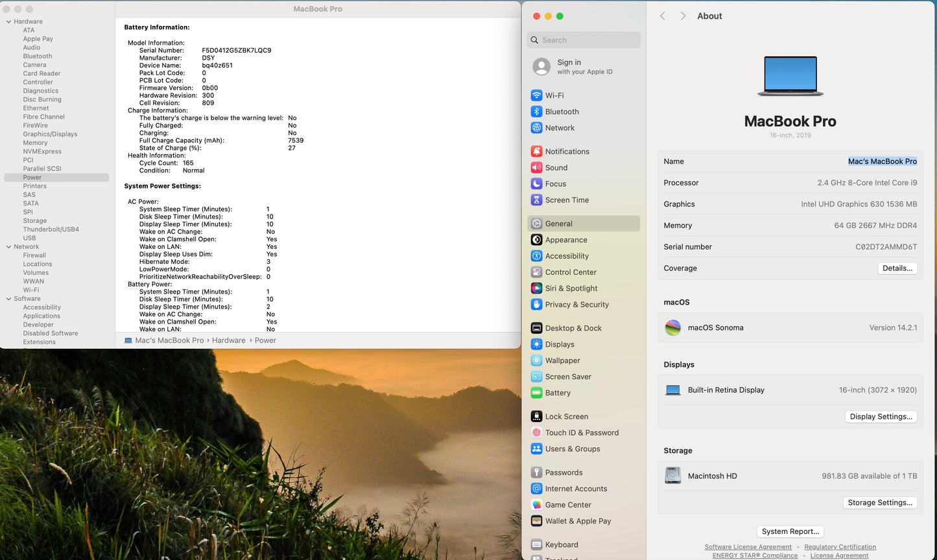This screenshot has width=937, height=560.
Task: Open the Software License Agreement link
Action: click(x=748, y=547)
